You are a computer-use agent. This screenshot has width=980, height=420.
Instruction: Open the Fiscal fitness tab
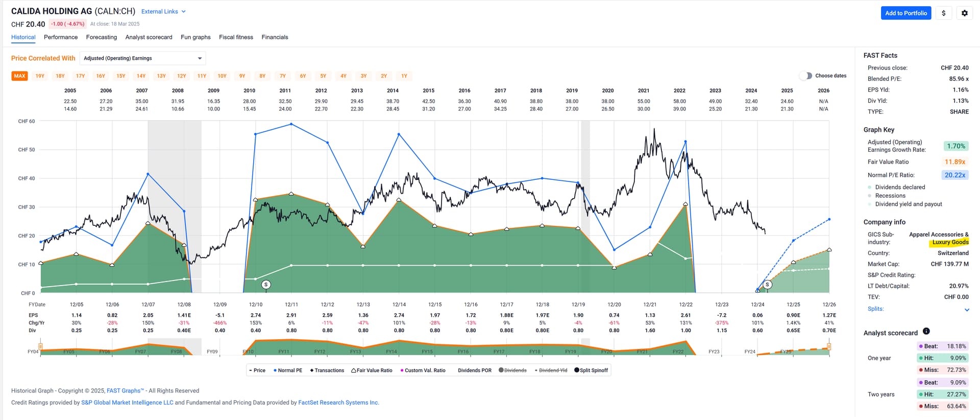click(x=236, y=37)
